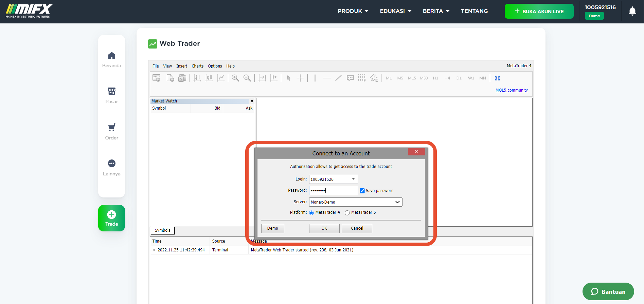This screenshot has height=304, width=644.
Task: Open the Options menu
Action: (215, 66)
